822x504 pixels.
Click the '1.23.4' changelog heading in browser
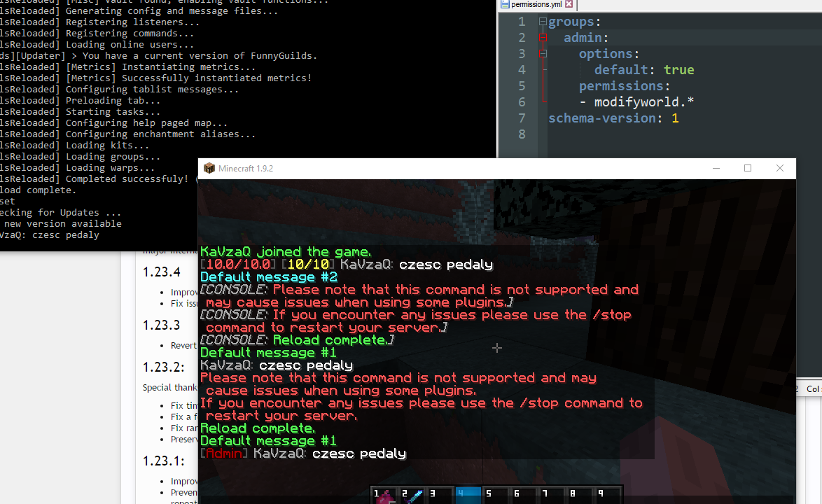(x=162, y=272)
